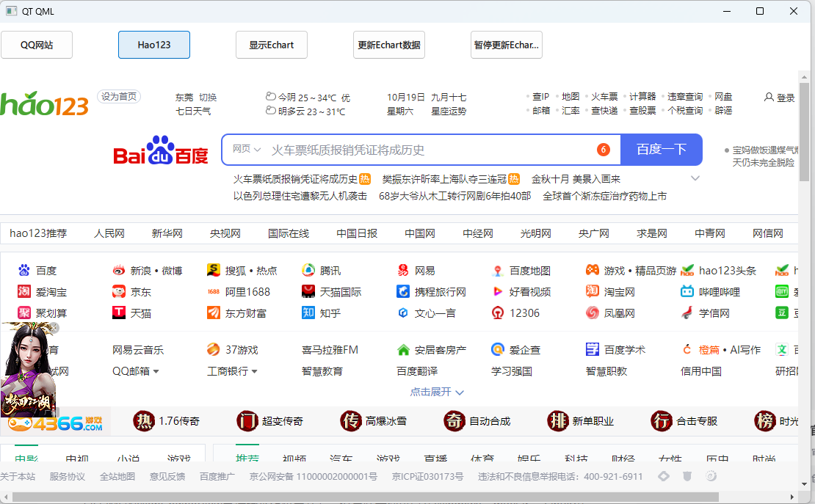Select the 携程旅行网 icon
Screen dimensions: 815x504
(402, 291)
